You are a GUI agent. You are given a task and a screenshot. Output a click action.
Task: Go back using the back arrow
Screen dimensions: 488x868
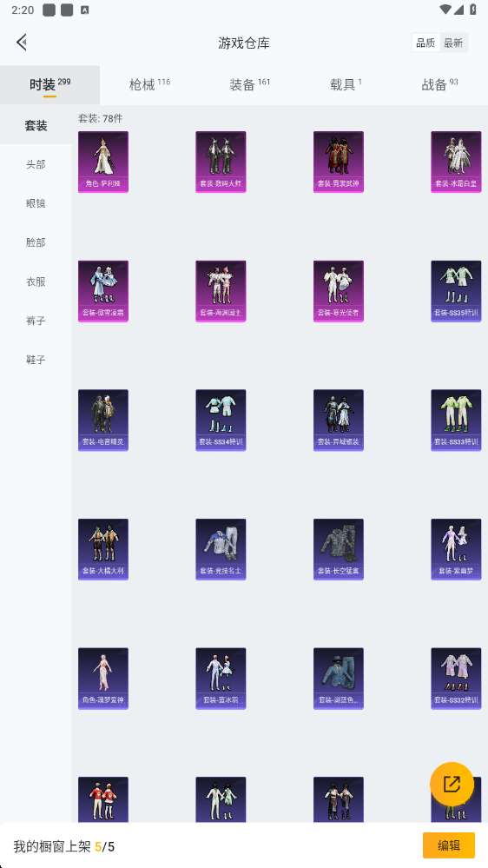pyautogui.click(x=22, y=43)
